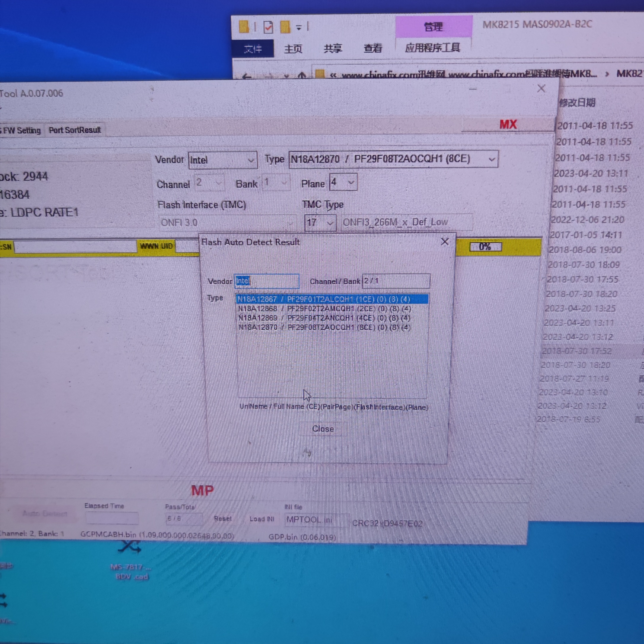Image resolution: width=644 pixels, height=644 pixels.
Task: Select the file dated 2022-12-06 21:20
Action: pyautogui.click(x=587, y=220)
